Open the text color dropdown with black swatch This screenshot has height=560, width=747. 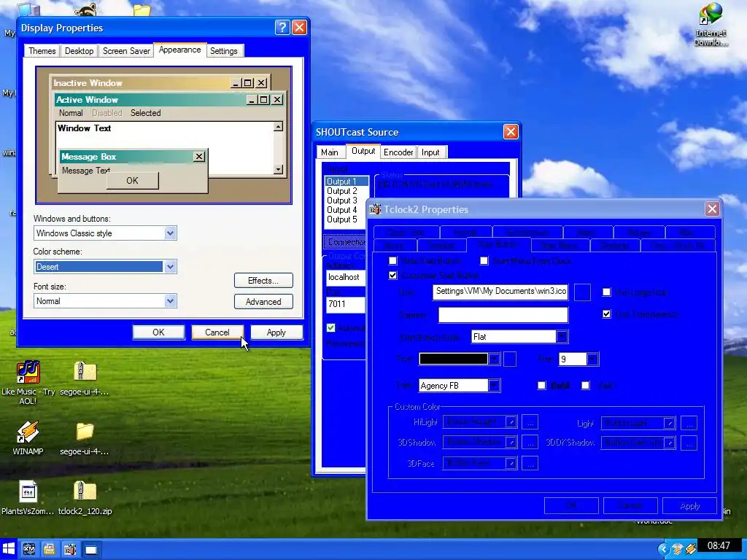tap(494, 359)
